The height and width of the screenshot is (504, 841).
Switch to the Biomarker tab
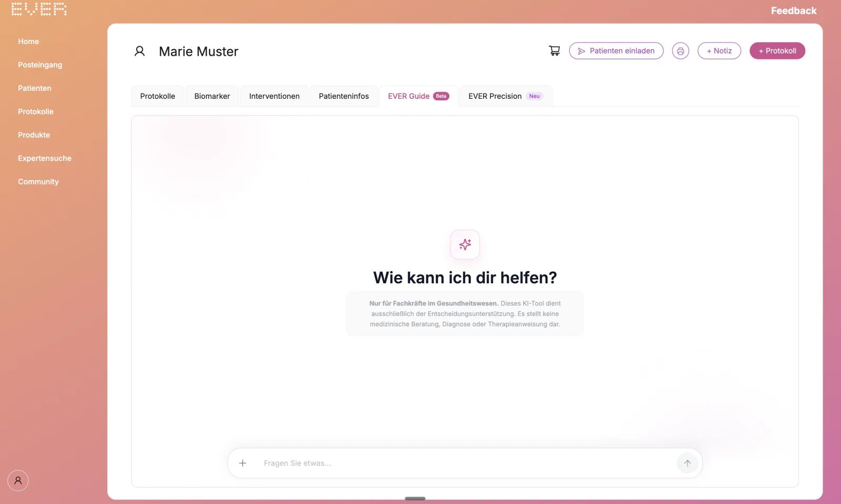click(212, 96)
